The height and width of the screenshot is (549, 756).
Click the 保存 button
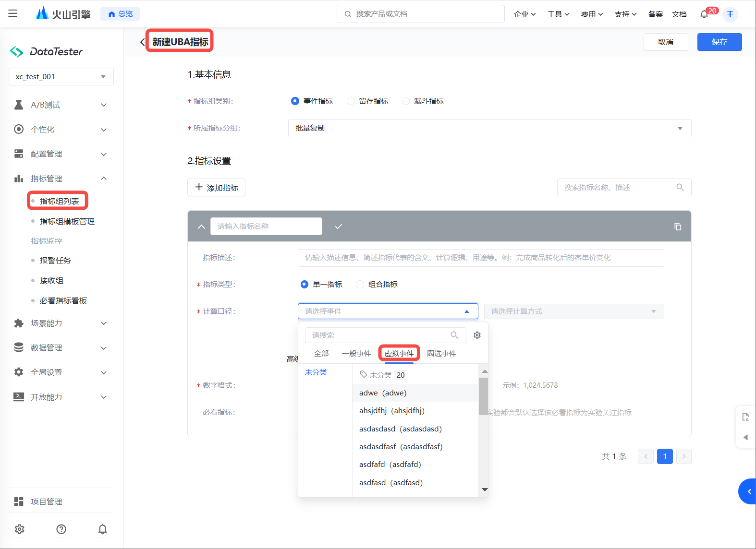[719, 42]
